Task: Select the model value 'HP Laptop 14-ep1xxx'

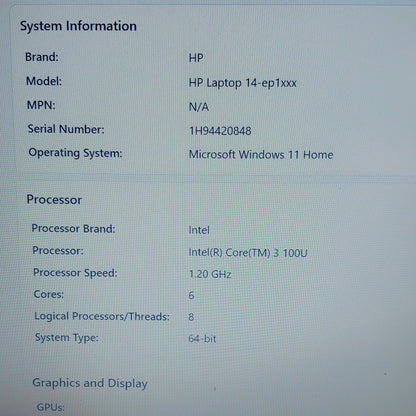Action: point(243,83)
